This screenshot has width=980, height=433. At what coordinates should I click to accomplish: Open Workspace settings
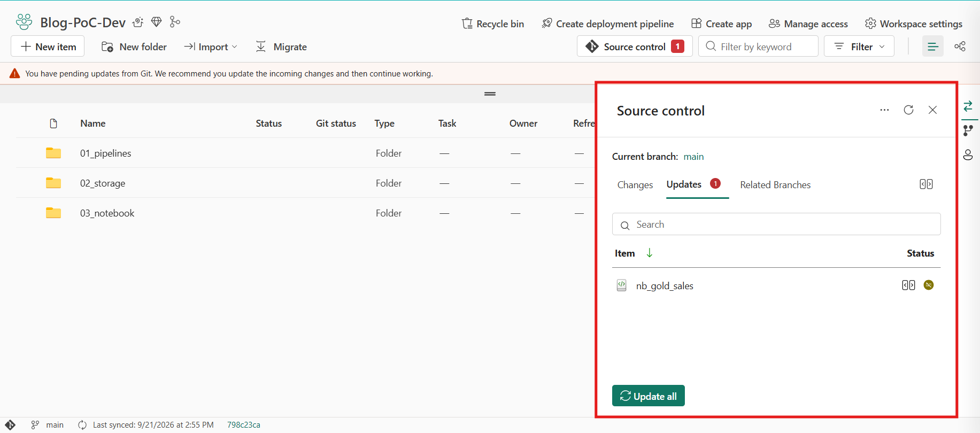click(x=914, y=24)
